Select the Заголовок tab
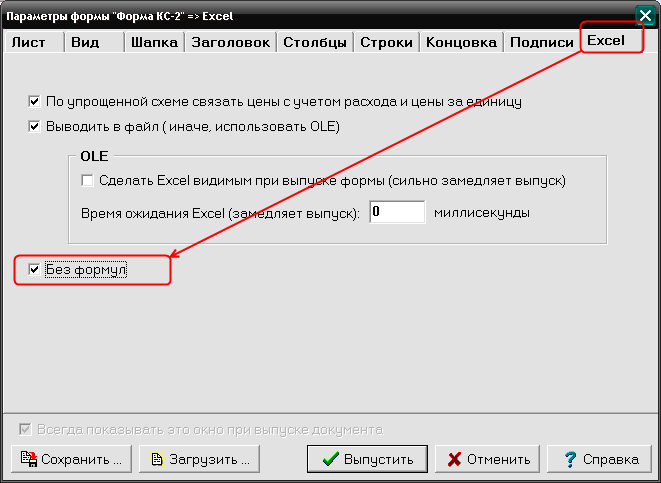This screenshot has width=661, height=483. click(230, 42)
